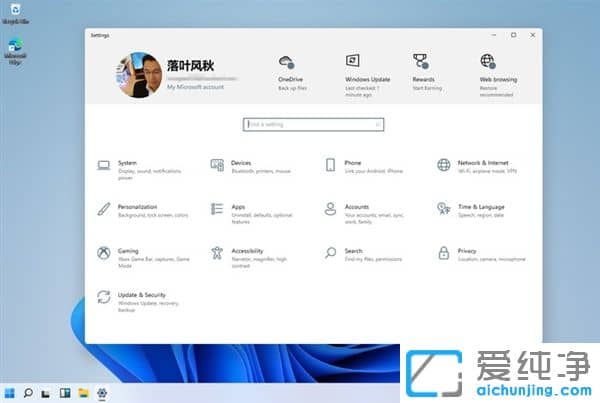
Task: Click the Find my files, permissions description
Action: [373, 259]
